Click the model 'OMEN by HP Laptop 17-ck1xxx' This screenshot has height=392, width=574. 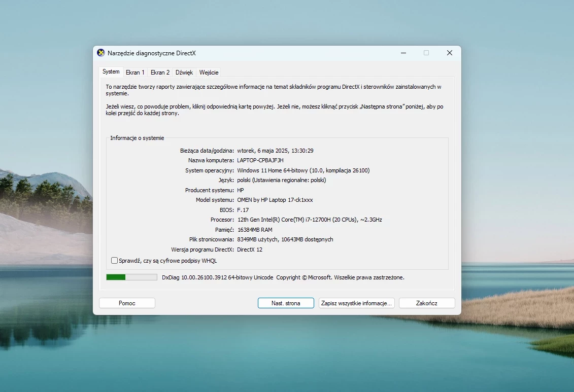pos(275,200)
